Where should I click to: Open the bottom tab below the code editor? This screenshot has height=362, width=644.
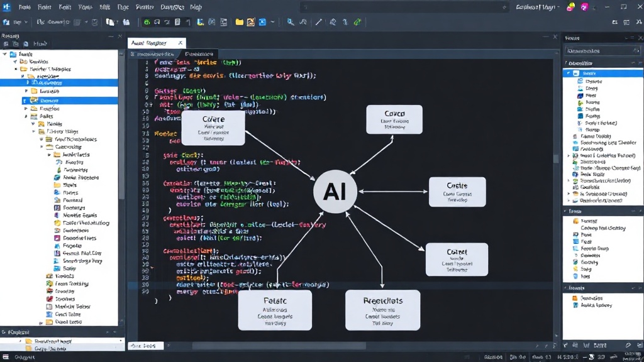[145, 346]
